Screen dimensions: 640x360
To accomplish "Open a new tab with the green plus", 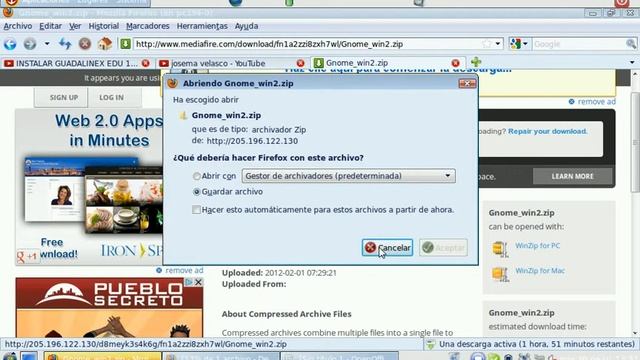I will pos(476,62).
